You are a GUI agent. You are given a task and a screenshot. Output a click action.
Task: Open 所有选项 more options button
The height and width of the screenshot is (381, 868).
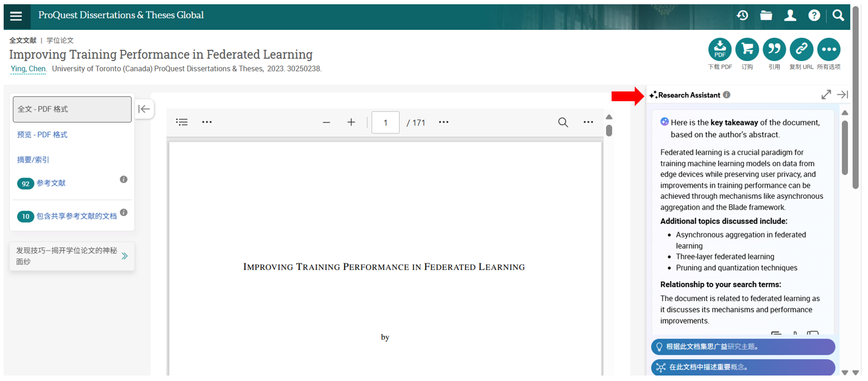pos(828,49)
